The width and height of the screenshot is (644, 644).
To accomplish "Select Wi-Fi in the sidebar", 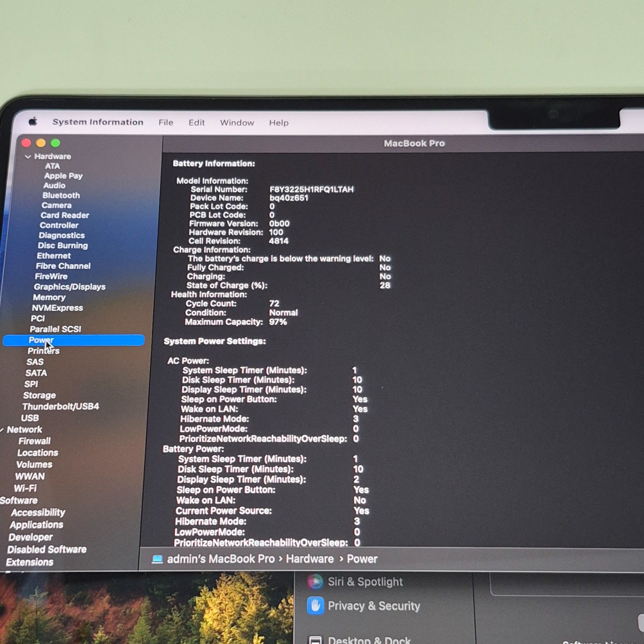I will coord(25,489).
